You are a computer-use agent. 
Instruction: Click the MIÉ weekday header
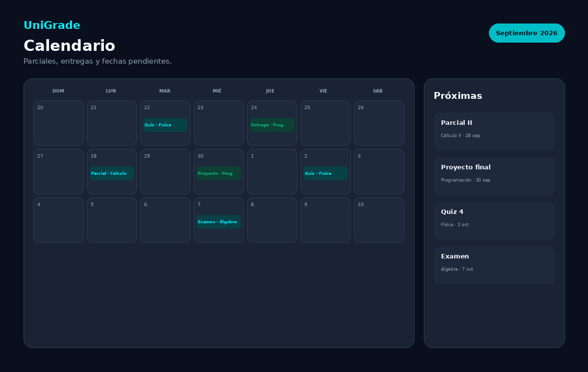(217, 91)
